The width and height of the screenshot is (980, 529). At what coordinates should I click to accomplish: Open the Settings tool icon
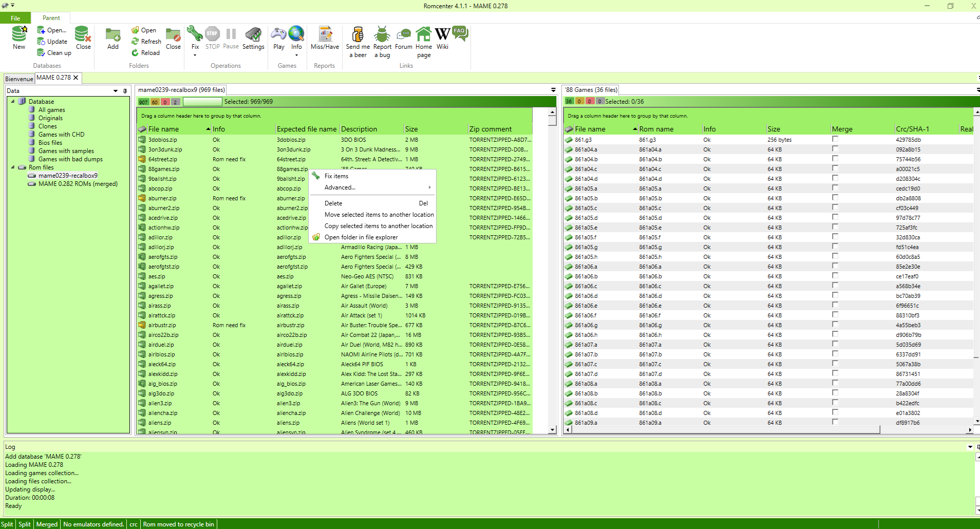pos(253,34)
